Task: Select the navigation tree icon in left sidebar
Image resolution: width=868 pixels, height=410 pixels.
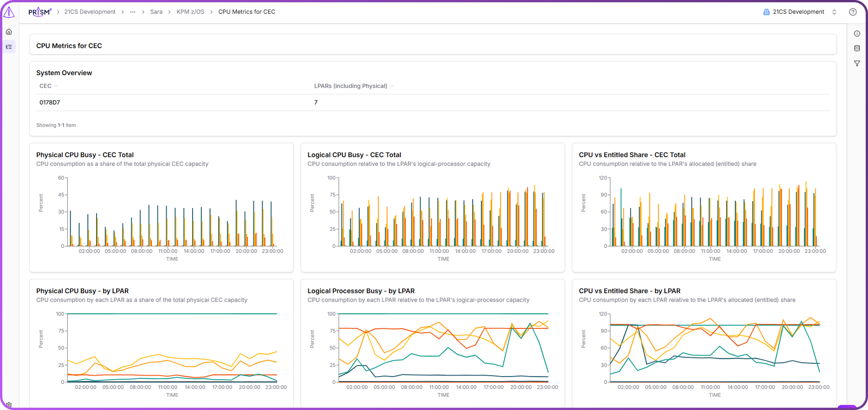Action: (x=9, y=47)
